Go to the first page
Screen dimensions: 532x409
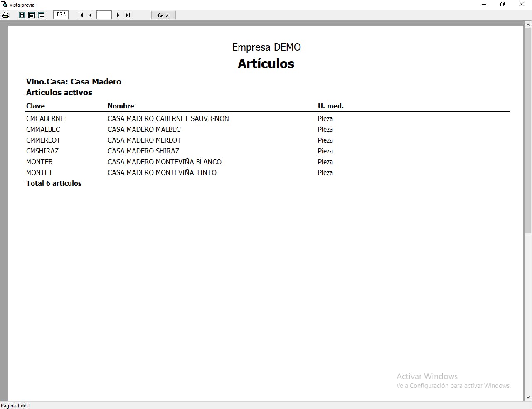pos(81,15)
